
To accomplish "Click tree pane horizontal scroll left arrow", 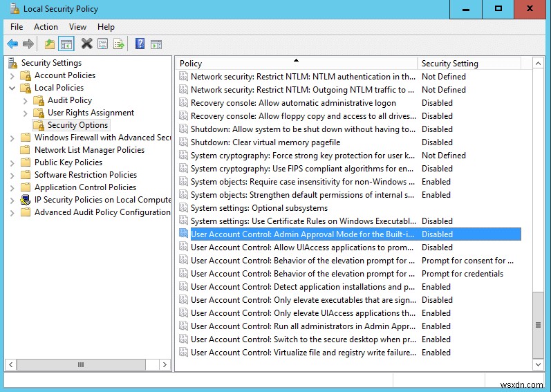I will 11,364.
